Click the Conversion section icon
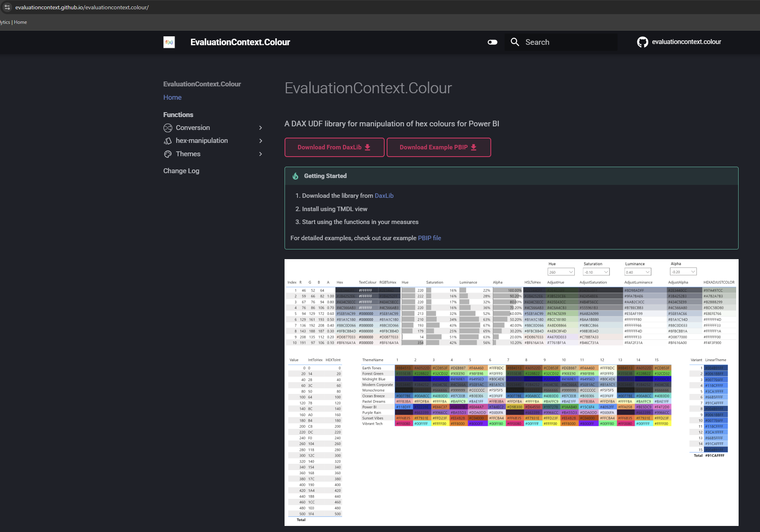The width and height of the screenshot is (760, 532). pos(168,128)
